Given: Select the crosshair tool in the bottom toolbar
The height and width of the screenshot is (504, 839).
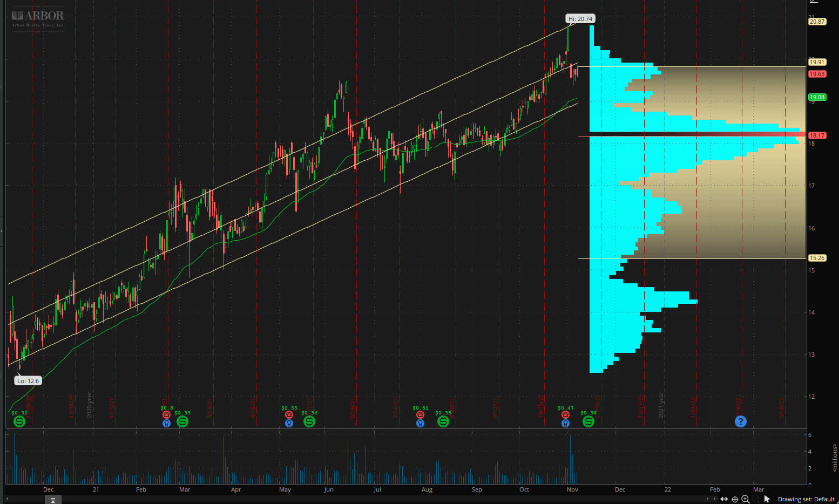Looking at the screenshot, I should pos(735,499).
